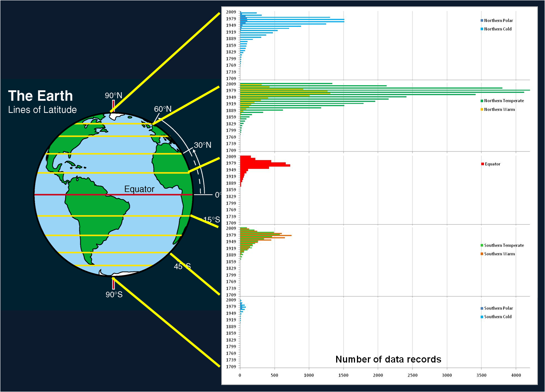Select the 45°S latitude label
The width and height of the screenshot is (545, 392).
(x=182, y=266)
